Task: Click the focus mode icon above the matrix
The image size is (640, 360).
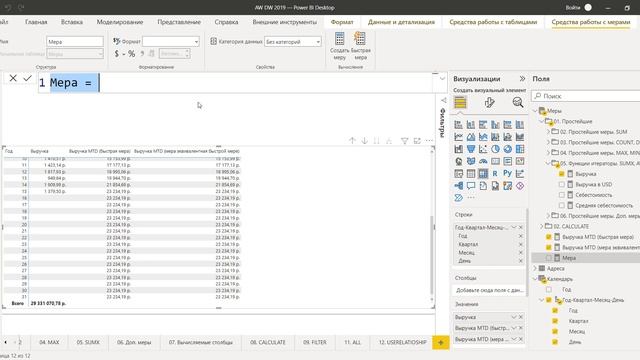Action: pyautogui.click(x=417, y=141)
